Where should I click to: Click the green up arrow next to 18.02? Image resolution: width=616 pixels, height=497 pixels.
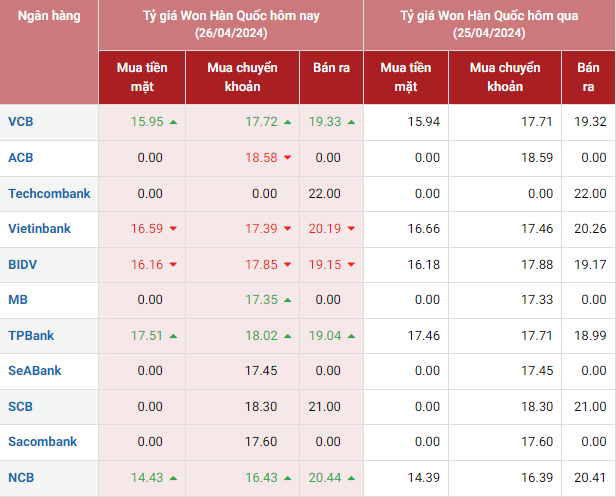[287, 336]
